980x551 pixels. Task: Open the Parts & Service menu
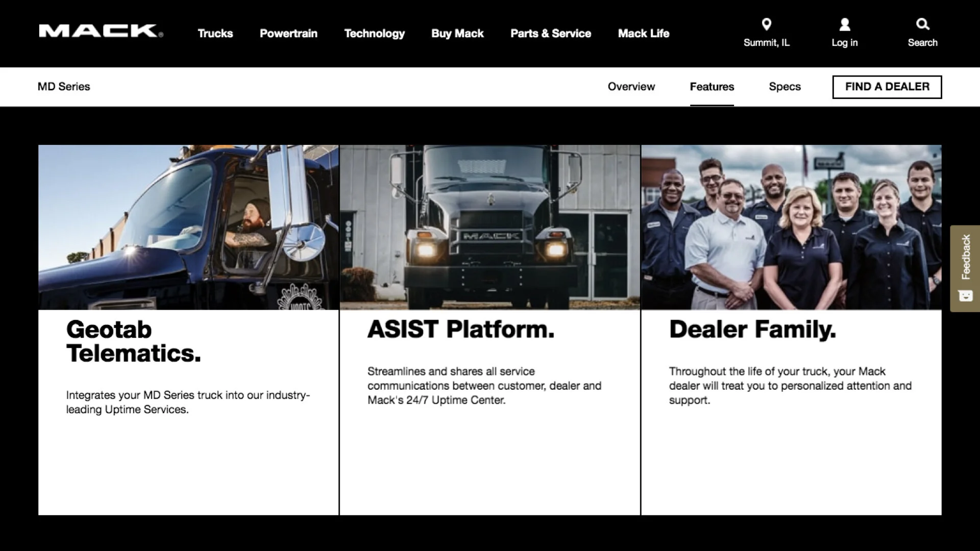[551, 34]
